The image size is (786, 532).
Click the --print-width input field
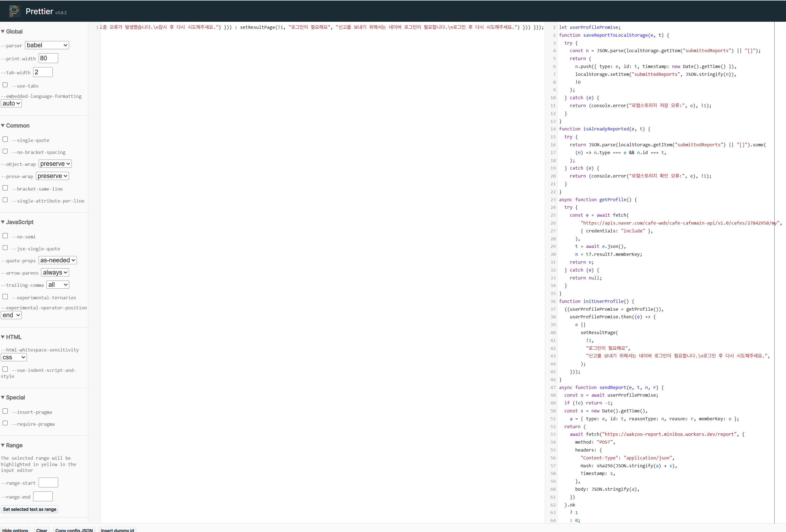(x=48, y=58)
